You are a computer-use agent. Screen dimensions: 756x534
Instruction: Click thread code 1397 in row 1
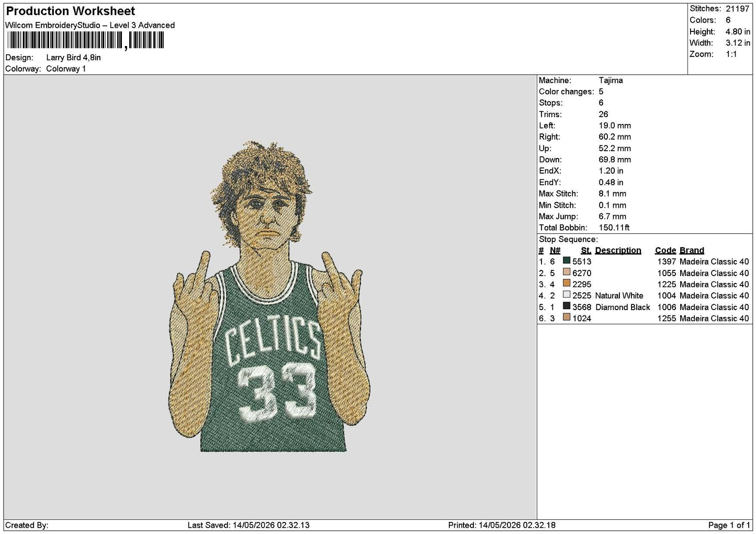pos(667,262)
